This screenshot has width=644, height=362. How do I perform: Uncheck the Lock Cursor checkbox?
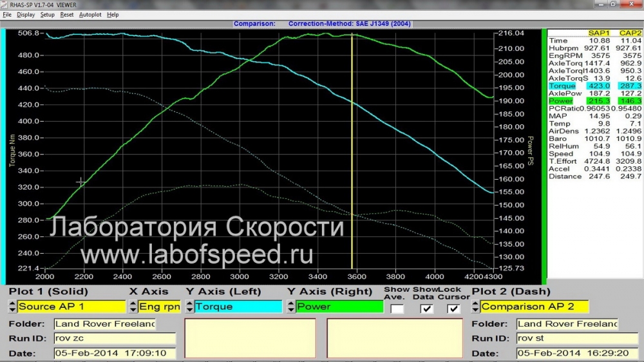click(453, 308)
